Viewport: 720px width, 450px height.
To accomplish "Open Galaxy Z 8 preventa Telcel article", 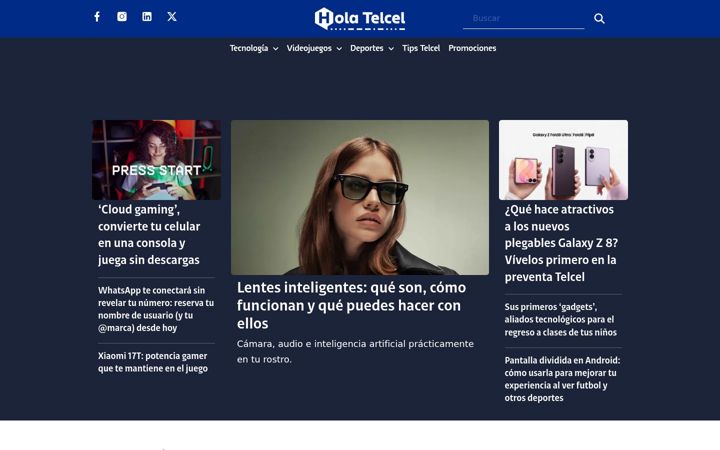I will click(x=562, y=243).
